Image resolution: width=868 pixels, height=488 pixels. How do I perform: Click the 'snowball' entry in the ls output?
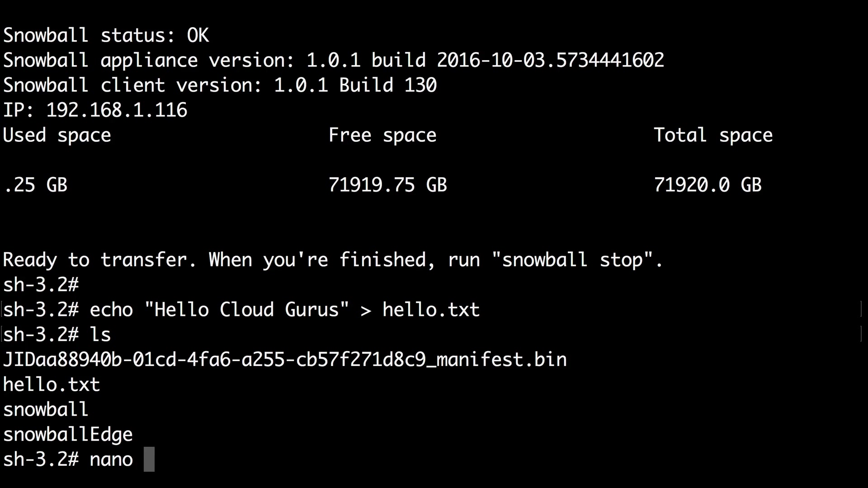(46, 409)
